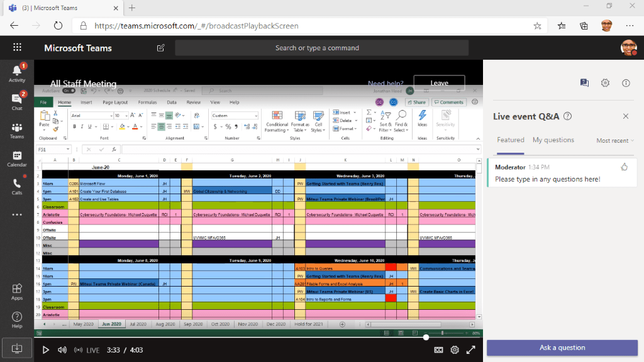This screenshot has height=362, width=644.
Task: Open Calendar in the Teams sidebar
Action: click(x=17, y=159)
